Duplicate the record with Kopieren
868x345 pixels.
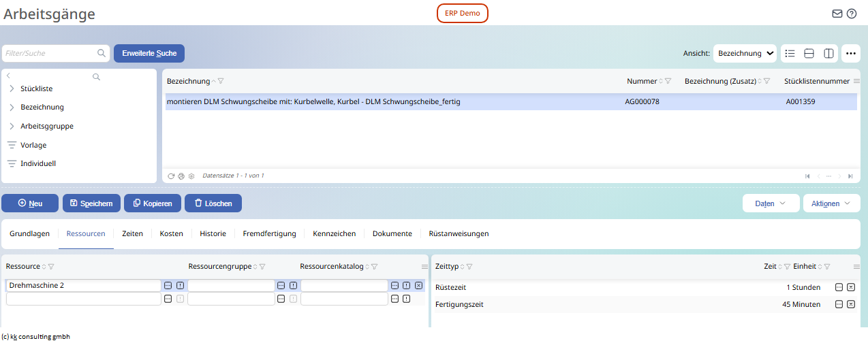[x=153, y=203]
